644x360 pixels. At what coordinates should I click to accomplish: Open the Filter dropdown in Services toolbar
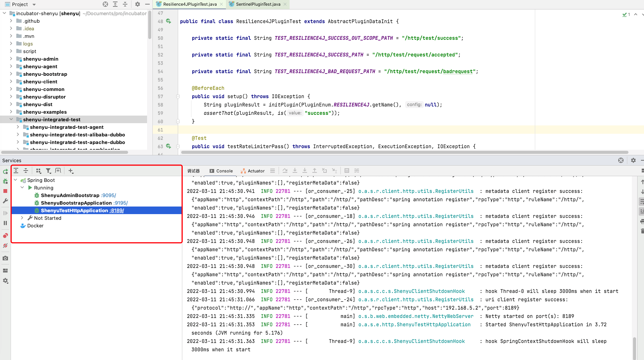49,171
